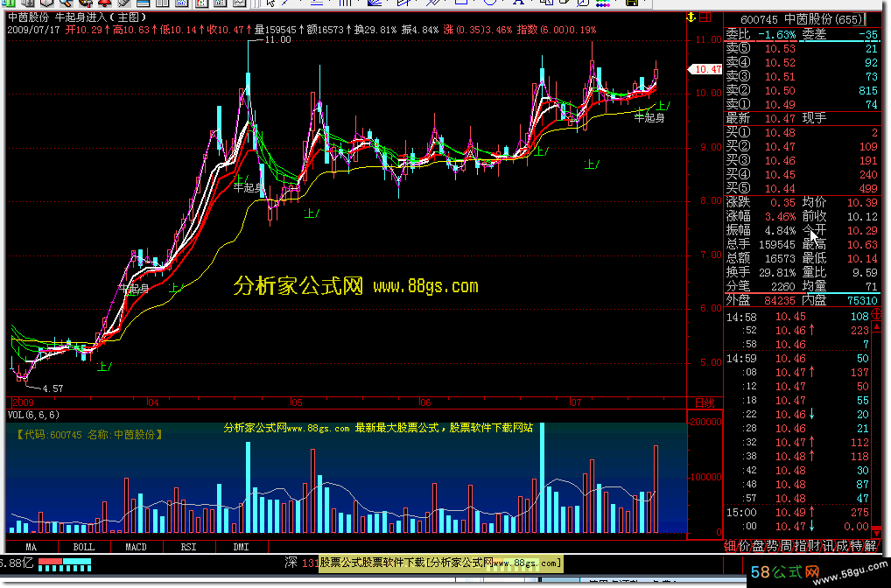Select the 卖④ ask row at 10.52
The width and height of the screenshot is (891, 588).
click(x=802, y=63)
